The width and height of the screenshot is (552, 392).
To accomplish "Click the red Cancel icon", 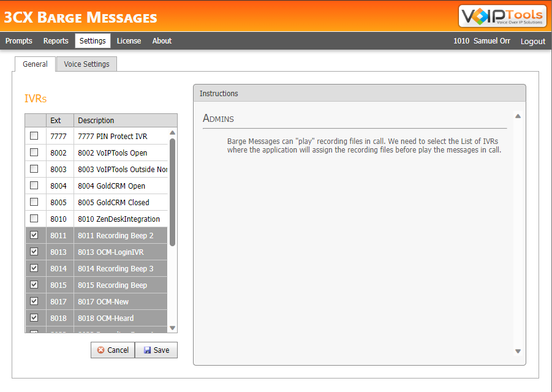I will point(100,350).
